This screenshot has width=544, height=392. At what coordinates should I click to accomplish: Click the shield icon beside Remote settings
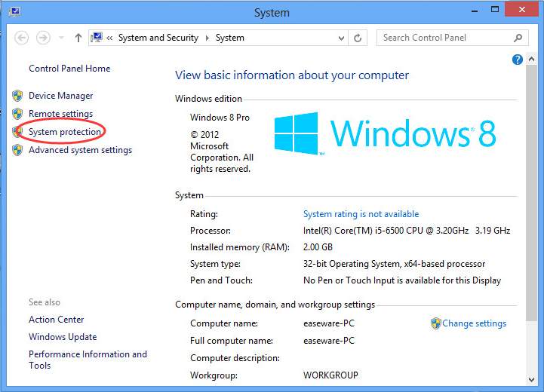17,114
